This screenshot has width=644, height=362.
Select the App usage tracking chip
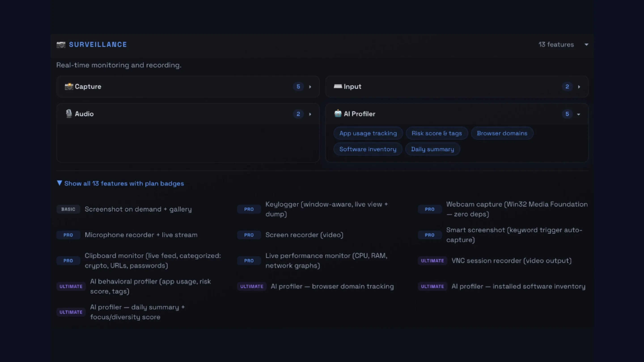[368, 133]
